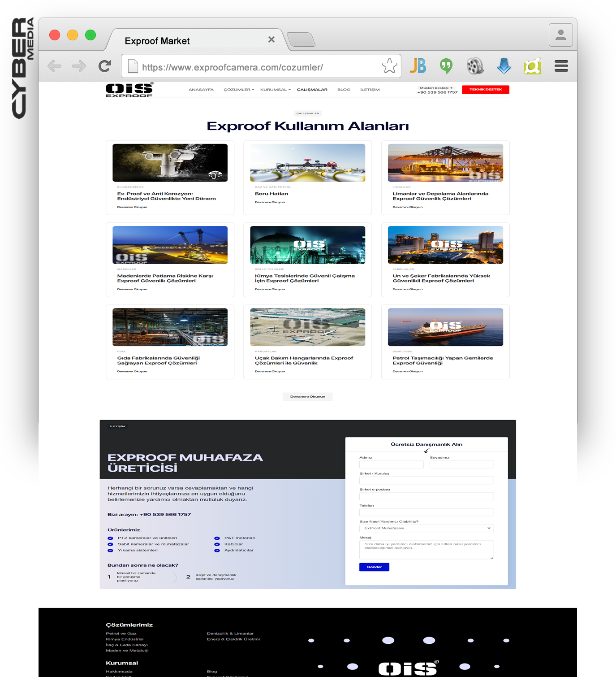The image size is (616, 677).
Task: Click the film reel extension icon
Action: pyautogui.click(x=475, y=66)
